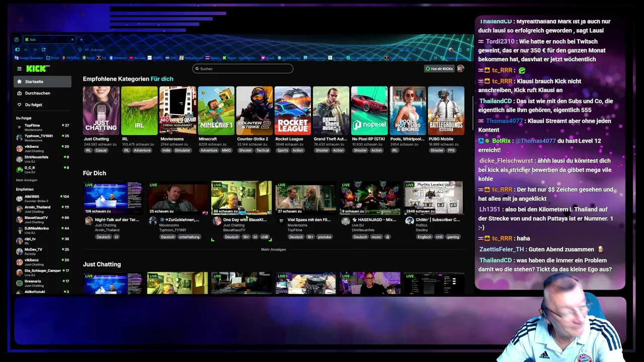Open Chillin' | Subscriber C... stream title
The width and height of the screenshot is (644, 362).
(438, 220)
